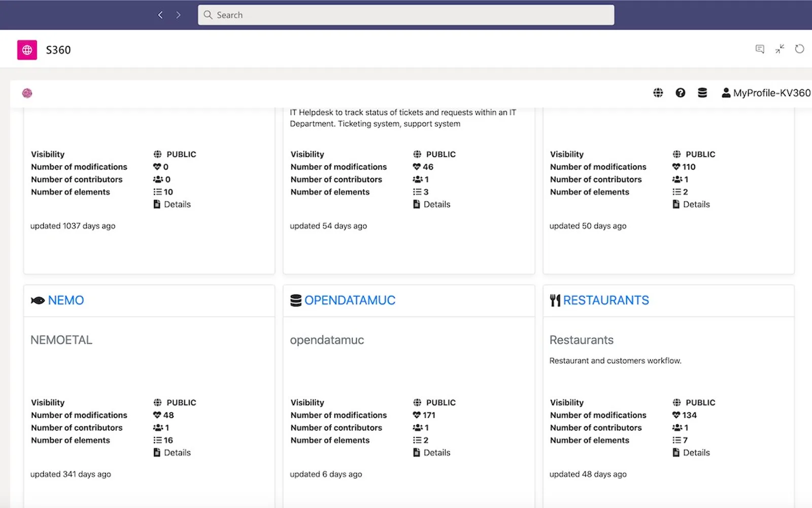This screenshot has width=812, height=508.
Task: Click 'updated 341 days ago' text
Action: (x=71, y=474)
